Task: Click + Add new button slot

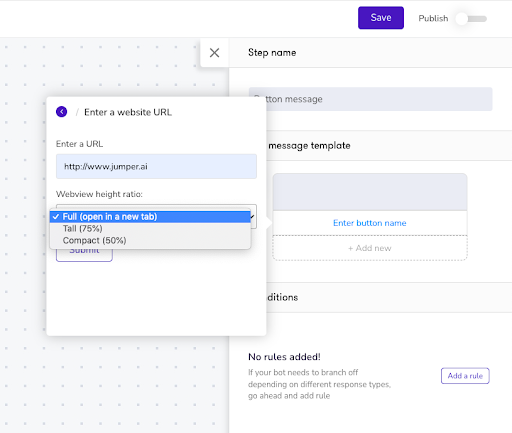Action: click(x=370, y=248)
